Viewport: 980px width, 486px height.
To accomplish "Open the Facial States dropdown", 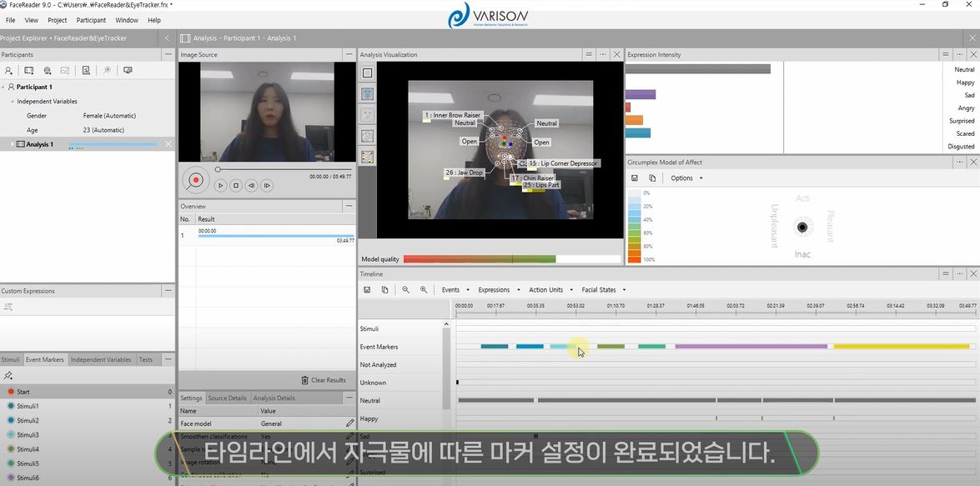I will 603,290.
